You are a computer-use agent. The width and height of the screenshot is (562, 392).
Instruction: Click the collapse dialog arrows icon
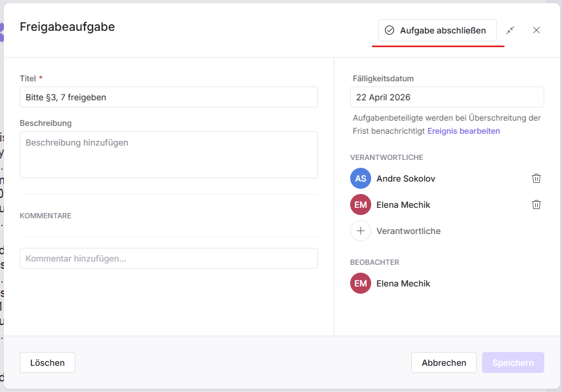point(510,30)
